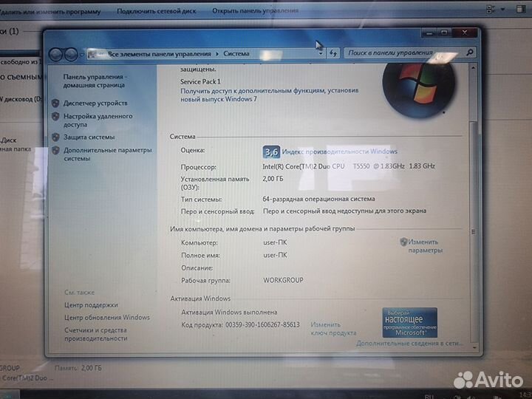This screenshot has height=399, width=532.
Task: Open 'Панель управления - домашняя страница' link
Action: [x=95, y=81]
